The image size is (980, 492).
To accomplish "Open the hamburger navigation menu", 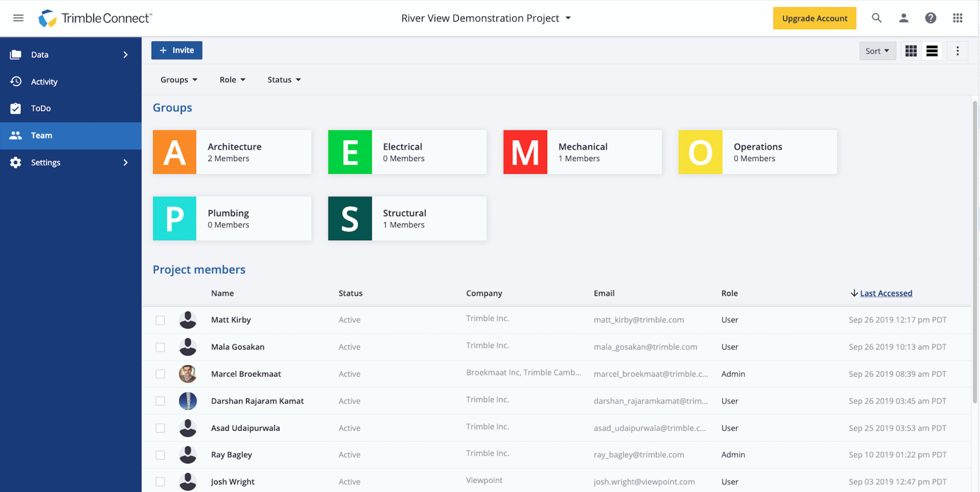I will 18,18.
